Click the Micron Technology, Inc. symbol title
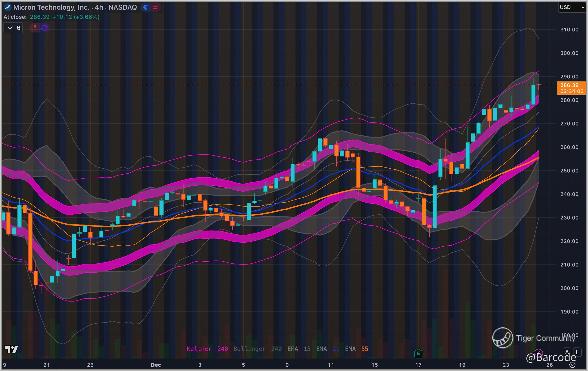 coord(51,7)
